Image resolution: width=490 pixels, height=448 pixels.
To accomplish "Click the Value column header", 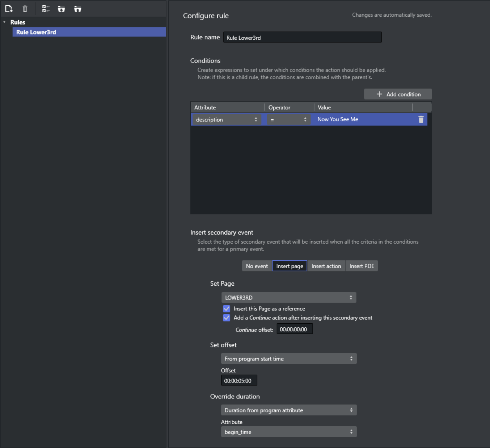I will point(363,107).
